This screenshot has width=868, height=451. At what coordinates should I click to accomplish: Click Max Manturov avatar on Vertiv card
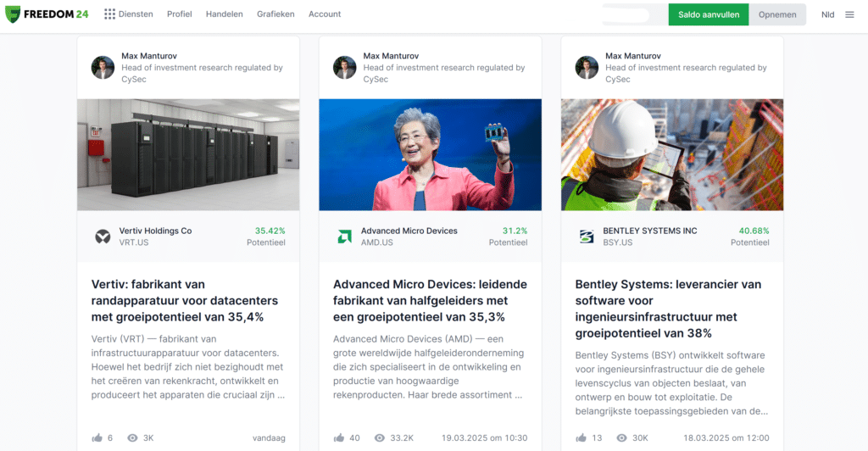pos(103,68)
